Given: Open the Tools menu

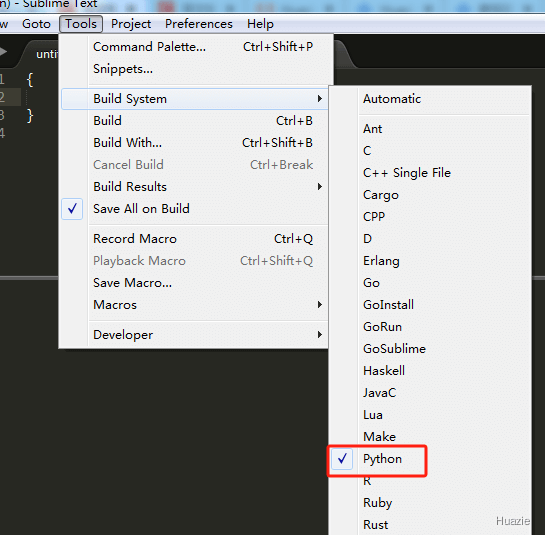Looking at the screenshot, I should click(81, 24).
